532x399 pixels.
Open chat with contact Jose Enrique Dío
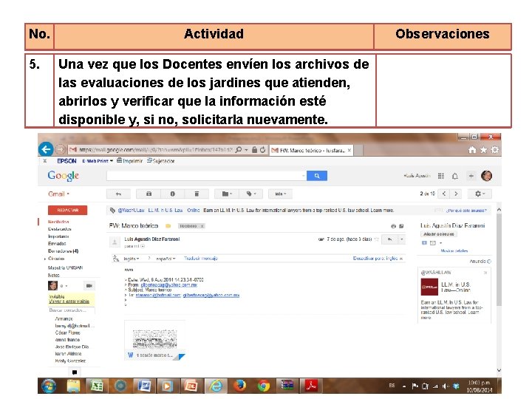(72, 347)
